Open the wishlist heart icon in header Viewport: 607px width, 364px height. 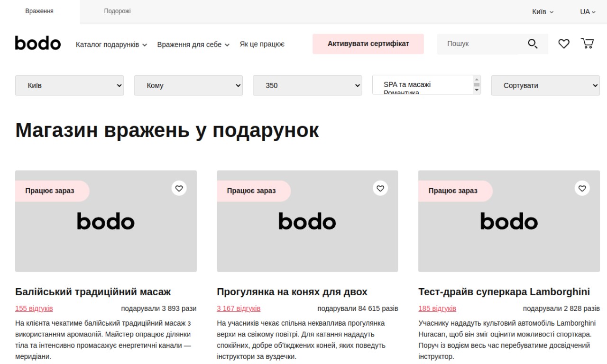[563, 44]
